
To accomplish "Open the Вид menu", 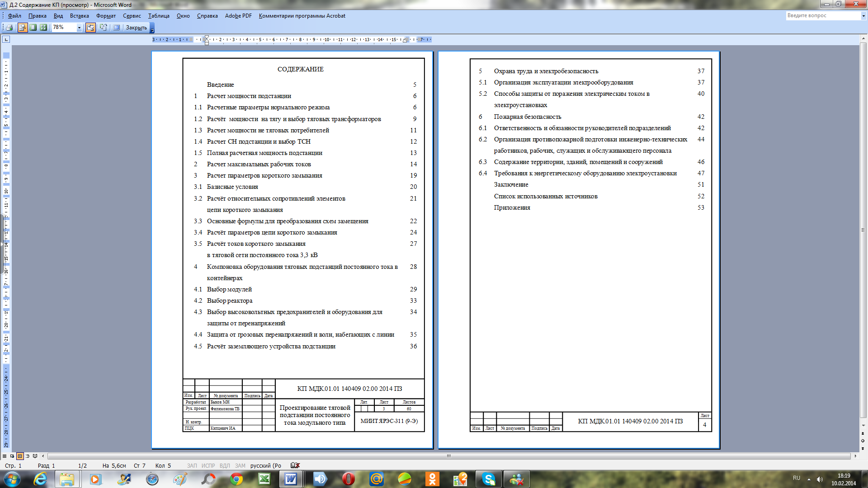I will click(58, 16).
